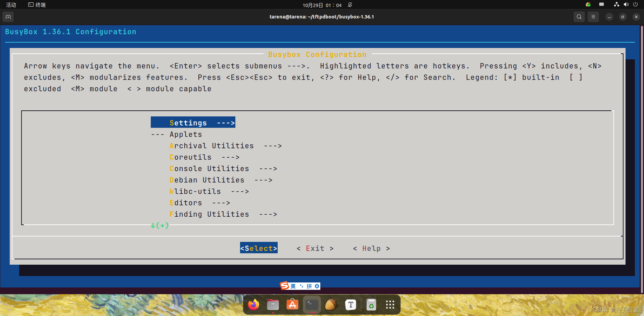The width and height of the screenshot is (644, 316).
Task: Open terminal hamburger menu
Action: click(x=593, y=17)
